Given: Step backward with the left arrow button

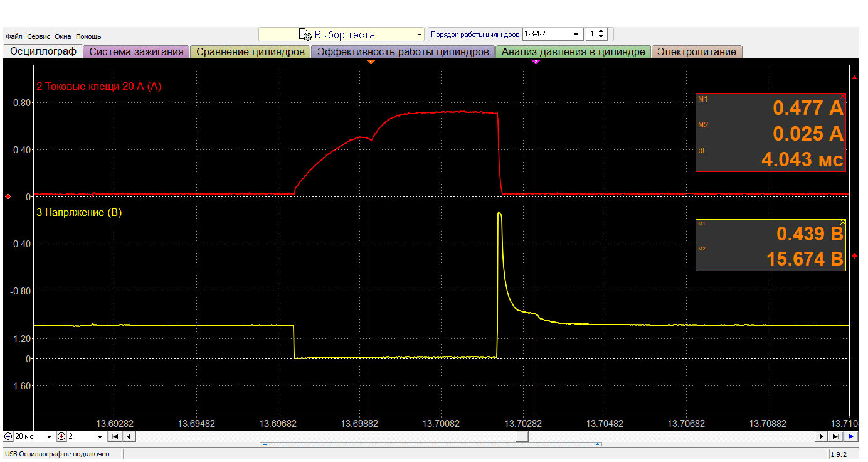Looking at the screenshot, I should (x=128, y=436).
